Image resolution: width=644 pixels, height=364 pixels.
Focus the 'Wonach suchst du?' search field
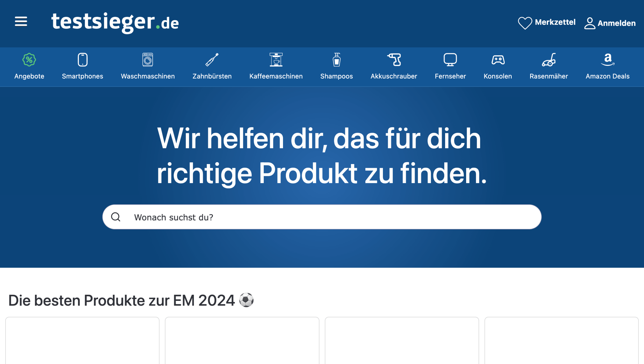[322, 217]
